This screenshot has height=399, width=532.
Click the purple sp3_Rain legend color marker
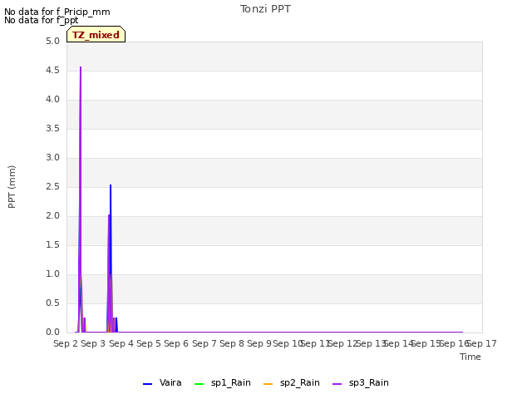coord(337,384)
